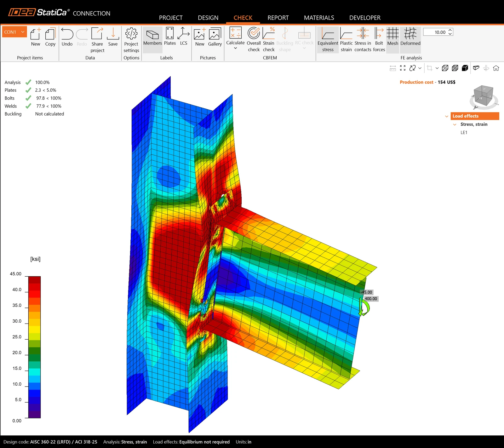This screenshot has width=504, height=448.
Task: Open the crop selection dropdown arrow
Action: 437,68
